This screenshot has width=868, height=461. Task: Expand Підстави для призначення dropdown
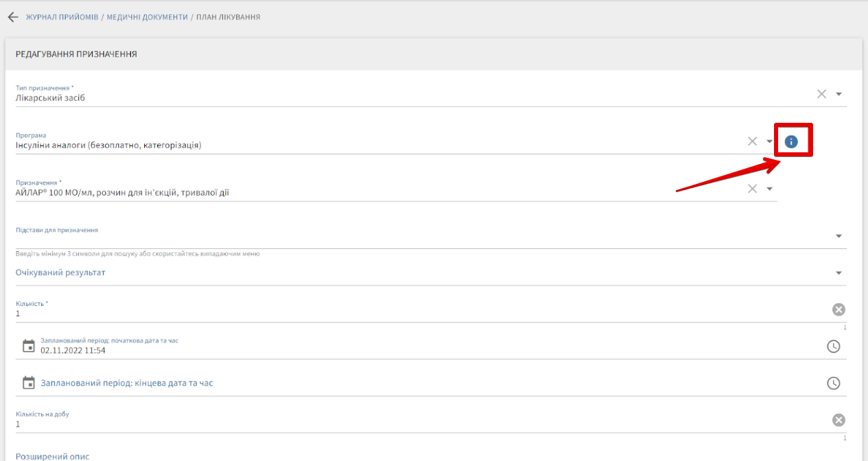pos(838,236)
